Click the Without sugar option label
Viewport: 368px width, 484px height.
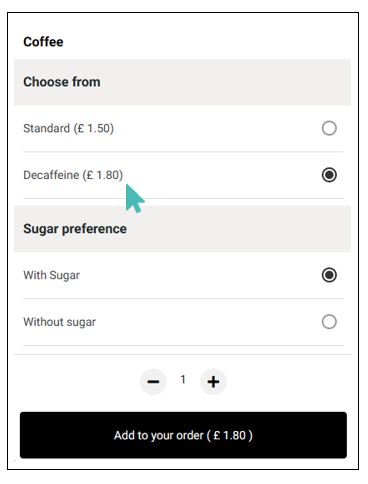pos(60,322)
